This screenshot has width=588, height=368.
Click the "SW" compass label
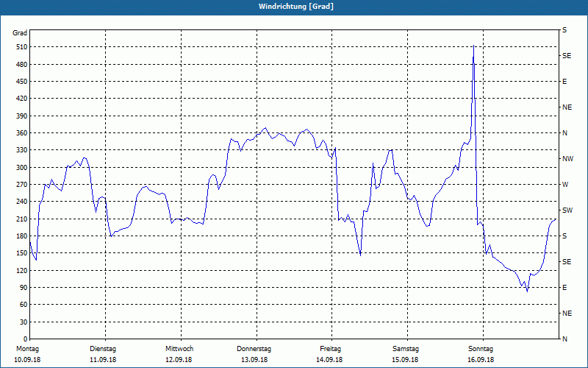[567, 210]
